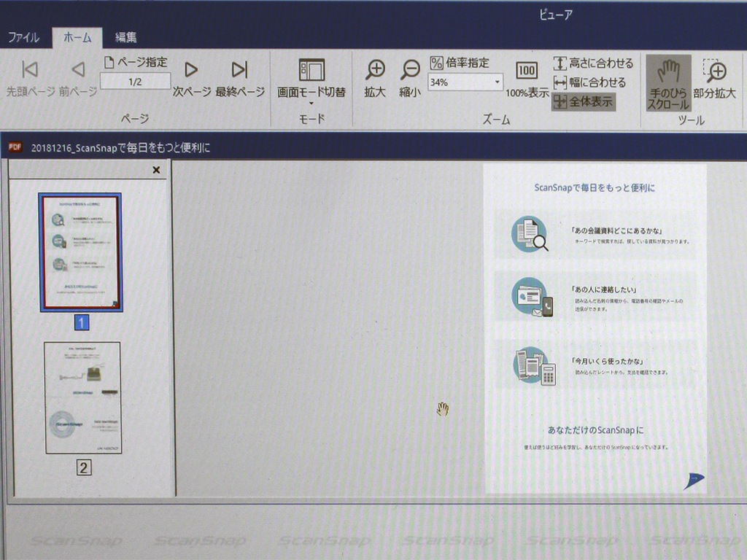
Task: Fit page to height (高さに合わせる)
Action: [593, 63]
